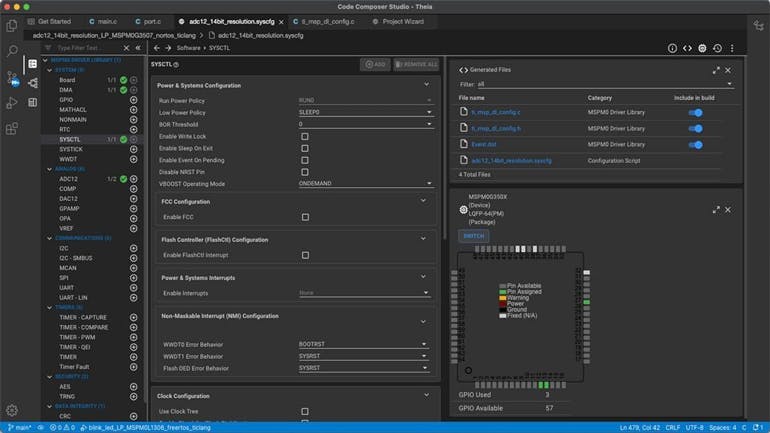This screenshot has width=770, height=433.
Task: Show the info icon in top toolbar
Action: tap(672, 48)
